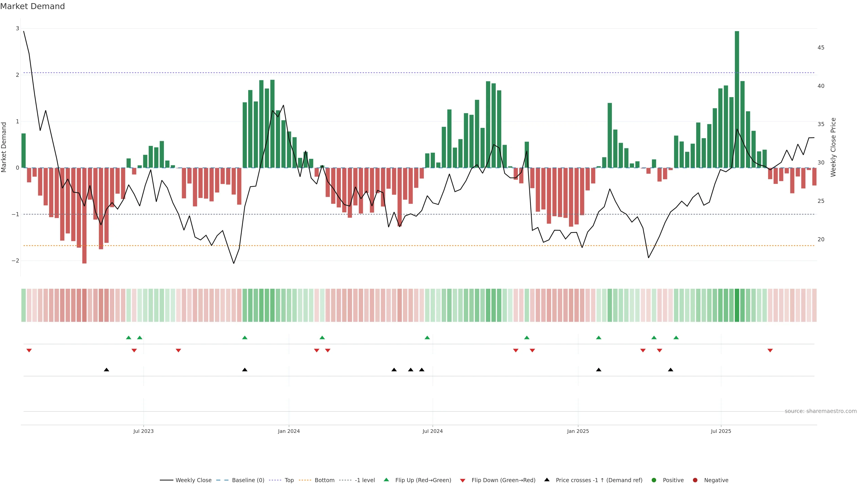Click the Weekly Close Price axis title

click(833, 147)
